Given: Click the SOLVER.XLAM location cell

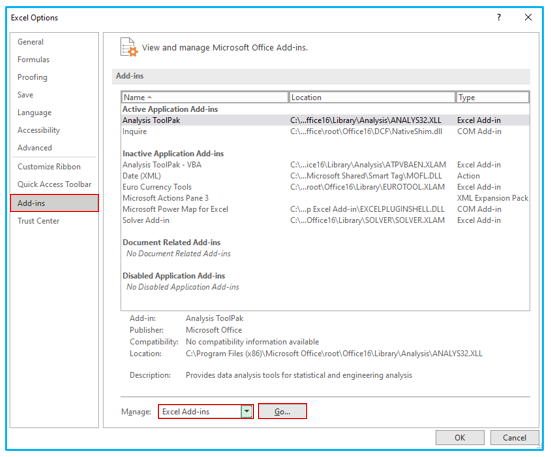Looking at the screenshot, I should [367, 220].
